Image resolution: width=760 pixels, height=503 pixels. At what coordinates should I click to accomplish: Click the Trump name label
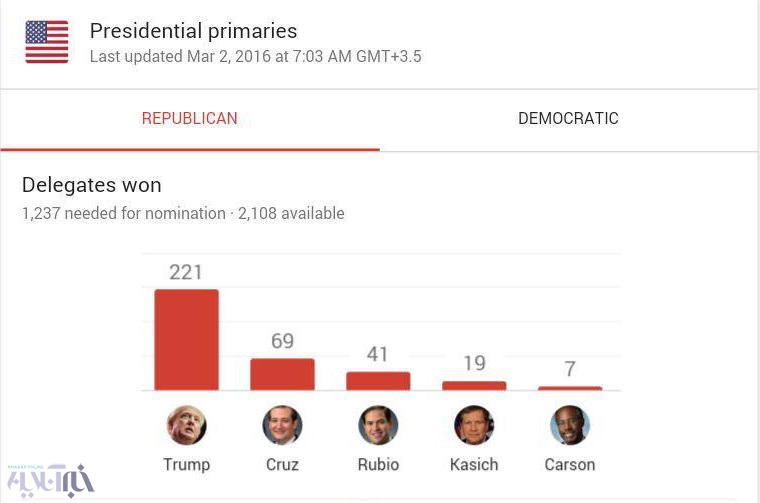(186, 465)
